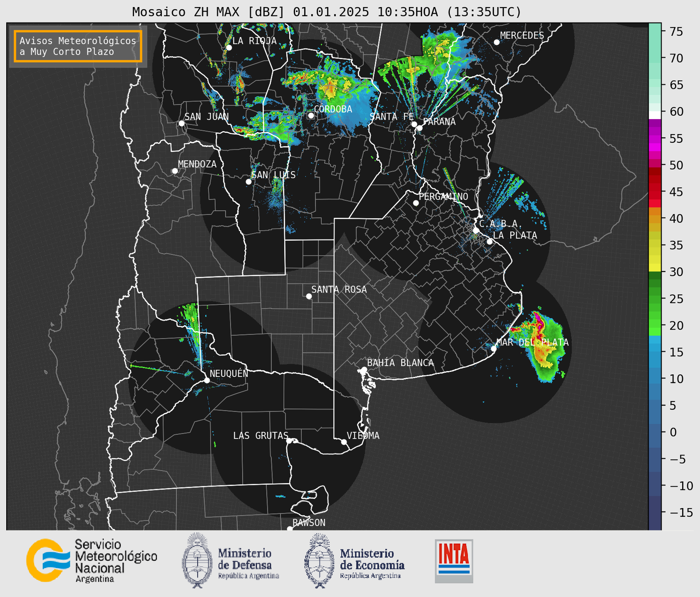Select the Pergamino city marker dot
Image resolution: width=700 pixels, height=597 pixels.
tap(416, 203)
